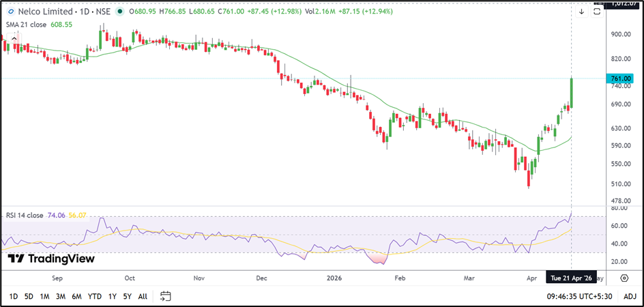
Task: Click the fullscreen chart icon
Action: pyautogui.click(x=597, y=12)
